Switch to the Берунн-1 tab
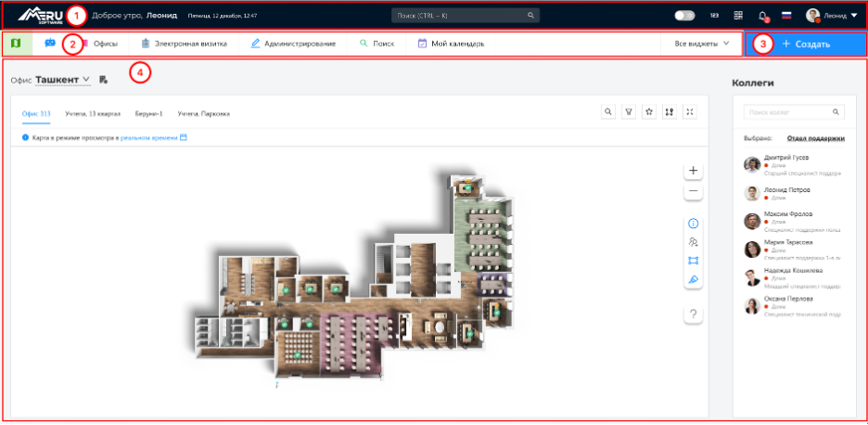 (147, 113)
